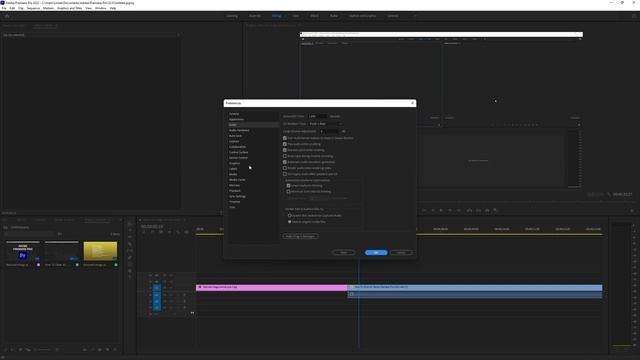Open the File menu

pyautogui.click(x=4, y=8)
